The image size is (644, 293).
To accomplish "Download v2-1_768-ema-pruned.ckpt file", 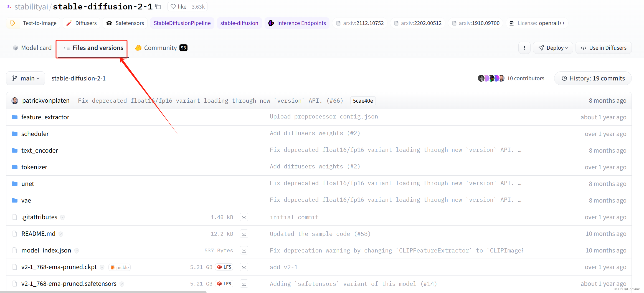I will (244, 267).
